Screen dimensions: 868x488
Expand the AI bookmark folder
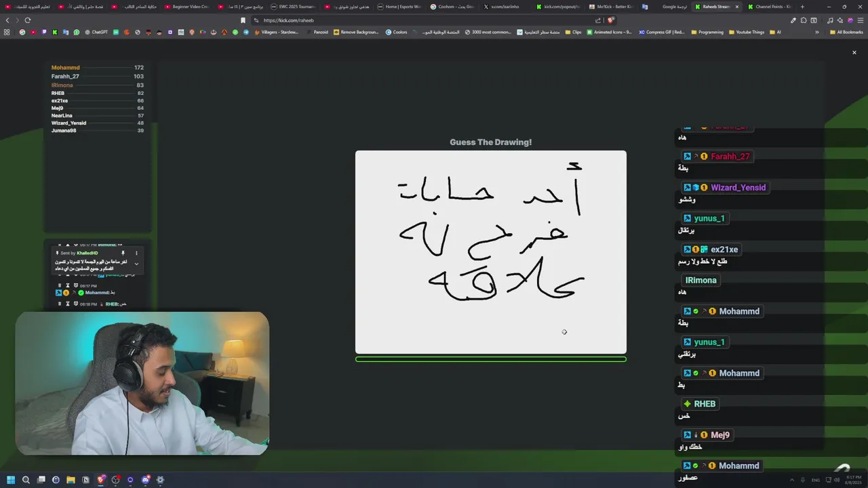click(x=776, y=32)
